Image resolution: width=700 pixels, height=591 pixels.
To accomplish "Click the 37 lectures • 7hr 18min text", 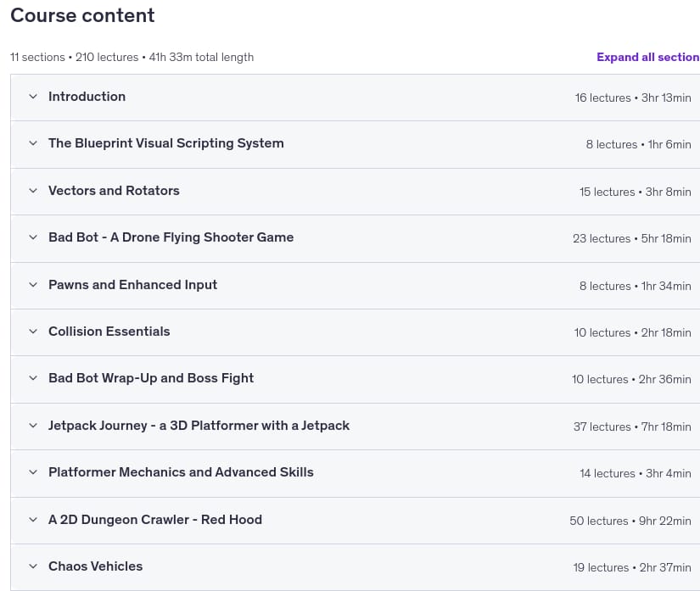I will tap(632, 427).
